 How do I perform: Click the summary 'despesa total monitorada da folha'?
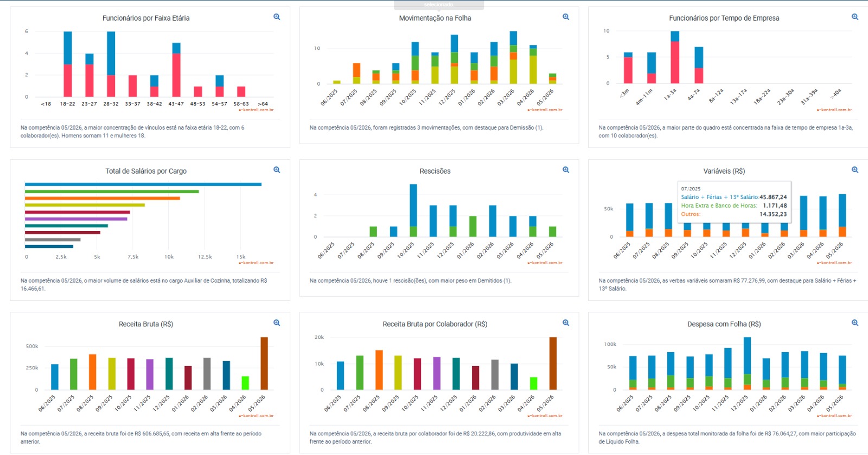click(x=727, y=438)
